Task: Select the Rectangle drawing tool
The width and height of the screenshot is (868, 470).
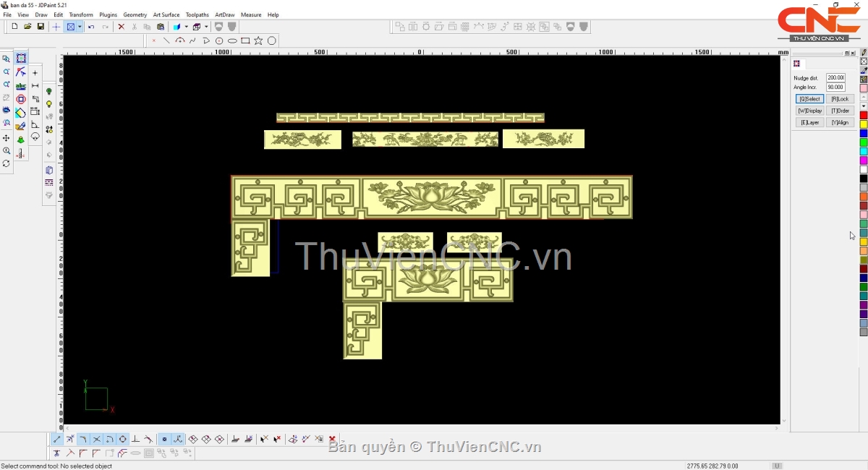Action: point(245,40)
